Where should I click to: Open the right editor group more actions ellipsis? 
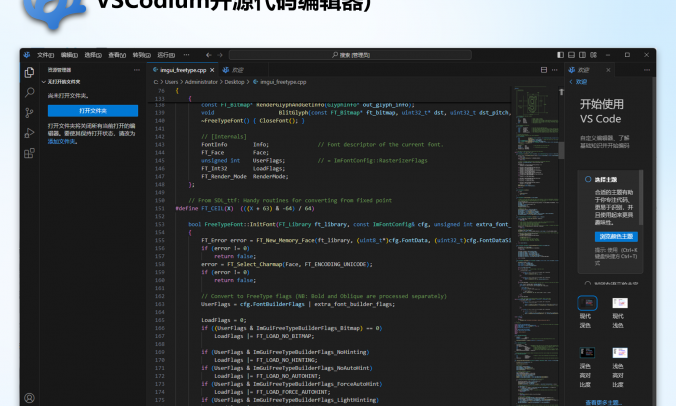click(647, 70)
